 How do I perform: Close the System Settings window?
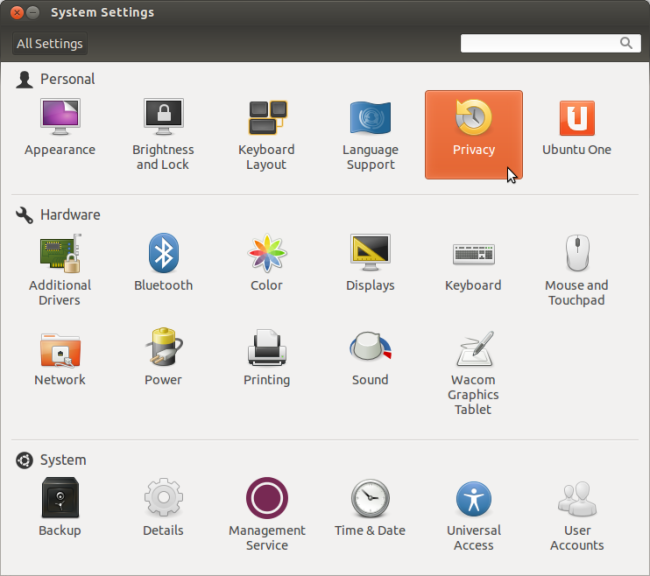17,13
